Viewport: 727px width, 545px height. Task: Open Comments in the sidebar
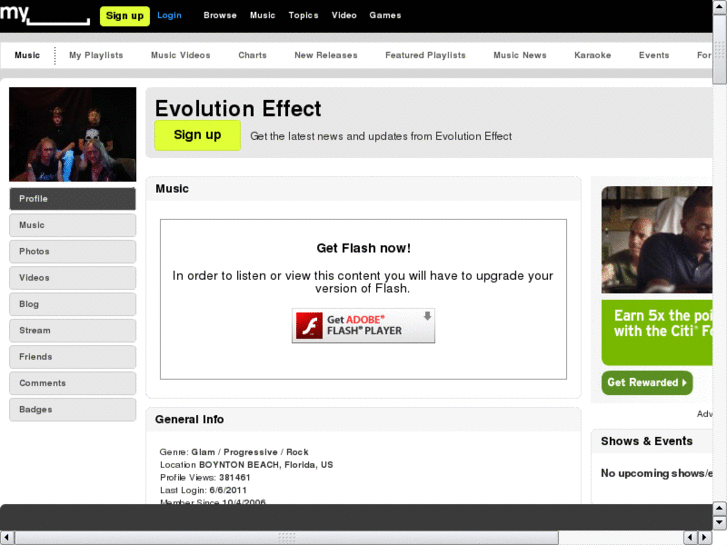72,384
